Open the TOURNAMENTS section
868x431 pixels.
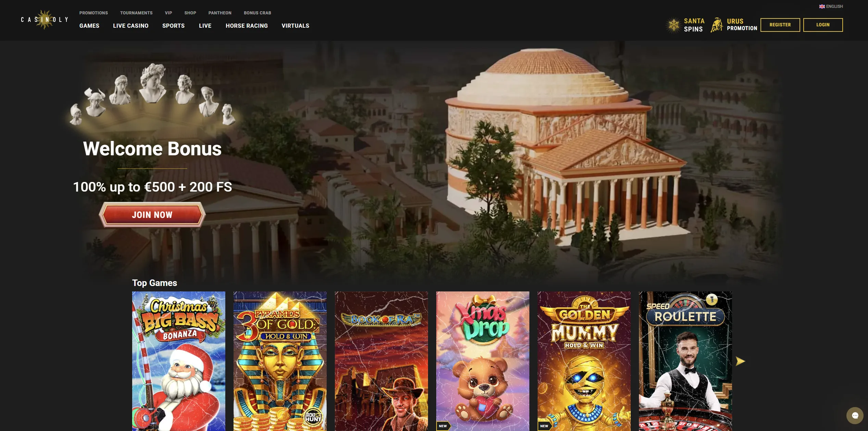(136, 13)
